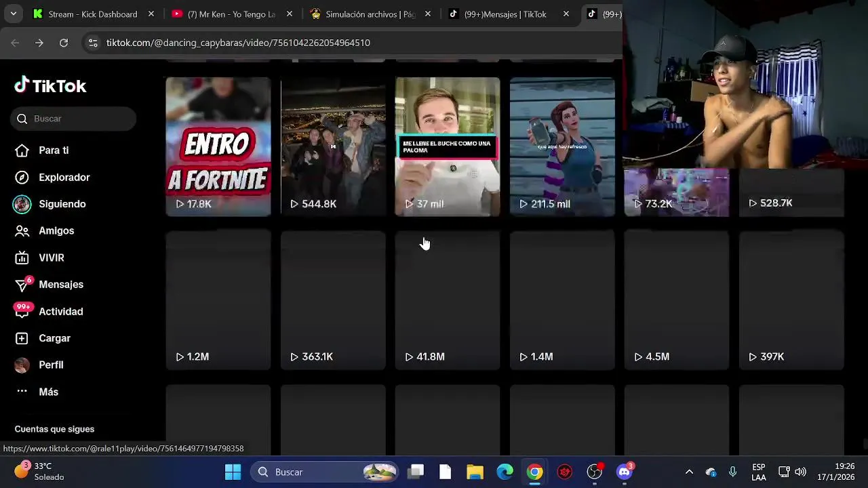Go forward with the browser arrow
This screenshot has height=488, width=868.
pyautogui.click(x=39, y=43)
